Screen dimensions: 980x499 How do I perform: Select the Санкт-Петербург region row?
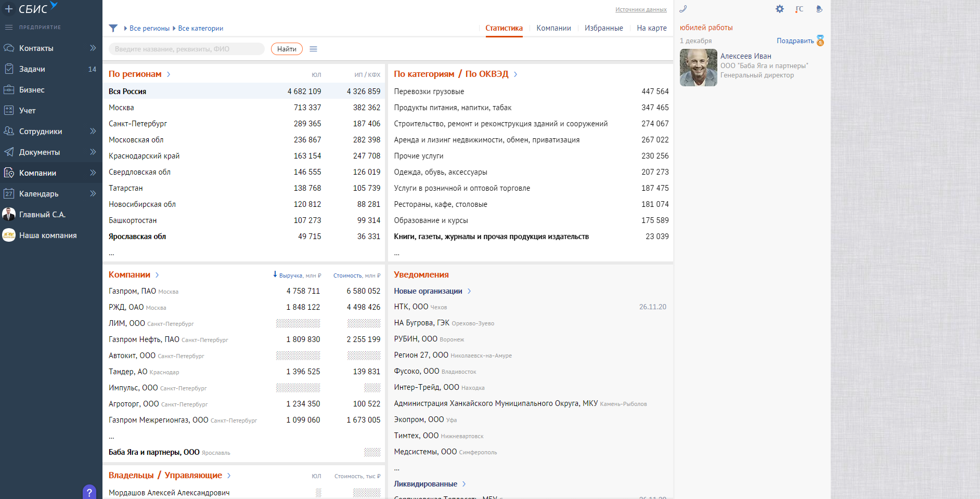click(x=244, y=123)
